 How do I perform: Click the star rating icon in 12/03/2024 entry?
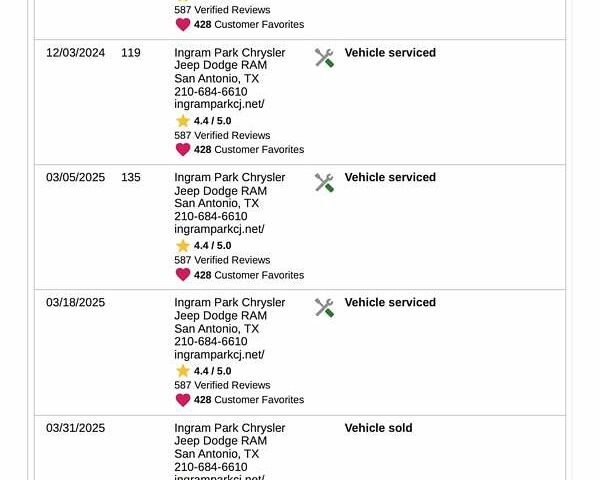[x=183, y=121]
